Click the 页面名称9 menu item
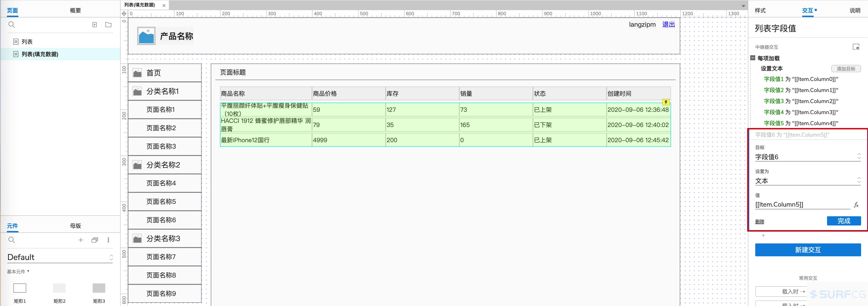This screenshot has width=868, height=306. coord(165,294)
